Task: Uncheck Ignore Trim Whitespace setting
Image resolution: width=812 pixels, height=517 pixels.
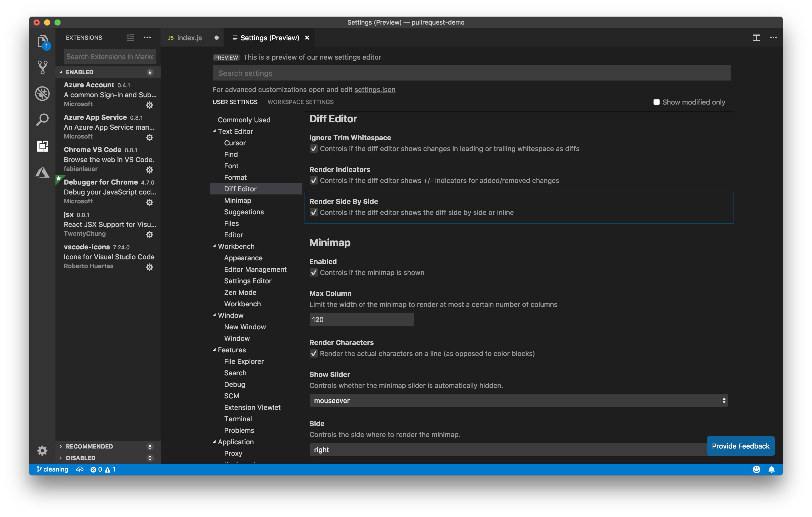Action: 314,149
